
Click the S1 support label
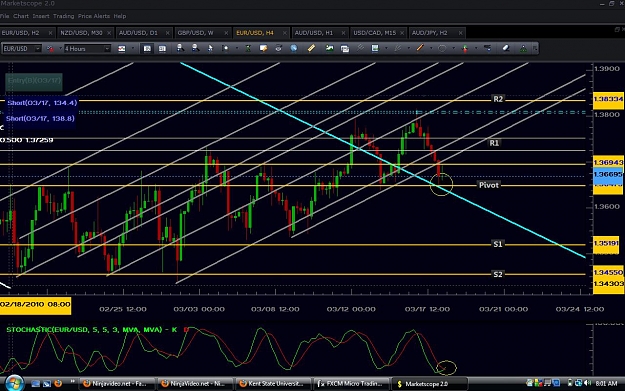(x=498, y=244)
